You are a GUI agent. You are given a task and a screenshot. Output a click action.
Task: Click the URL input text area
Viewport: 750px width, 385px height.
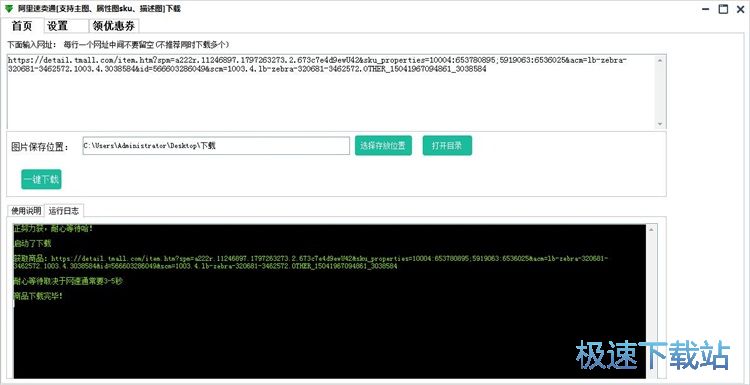coord(331,91)
